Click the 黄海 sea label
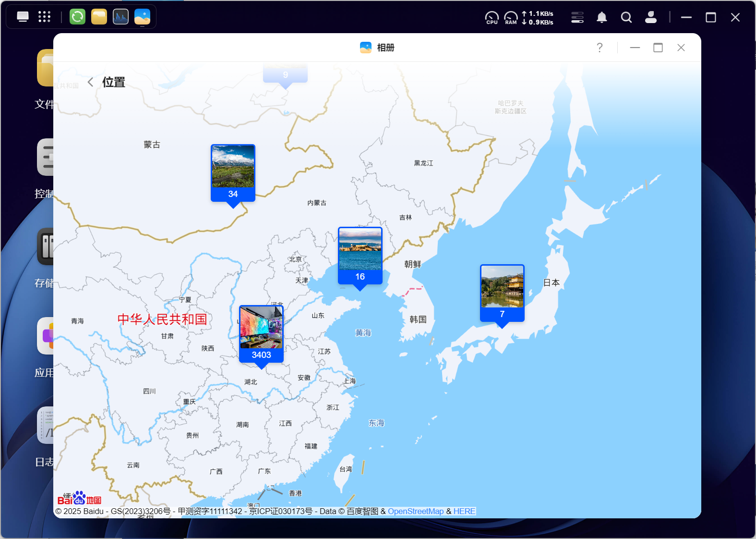Viewport: 756px width, 539px height. [x=363, y=333]
